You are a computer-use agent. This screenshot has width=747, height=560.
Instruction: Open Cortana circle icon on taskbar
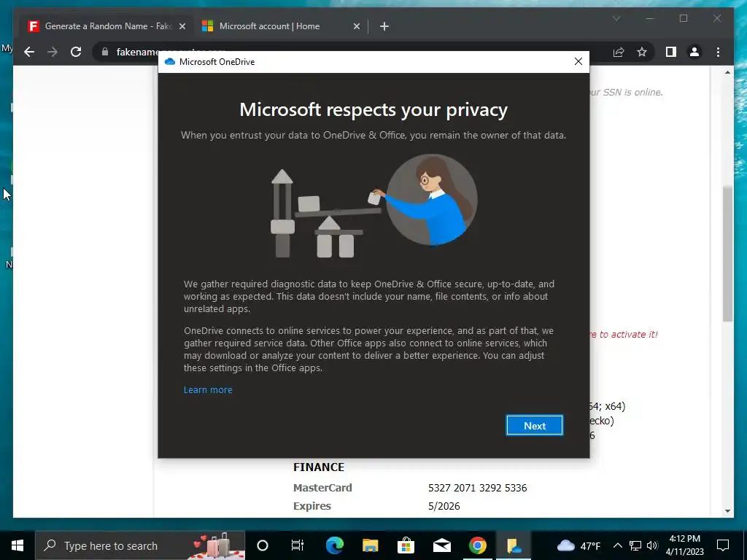pyautogui.click(x=263, y=545)
